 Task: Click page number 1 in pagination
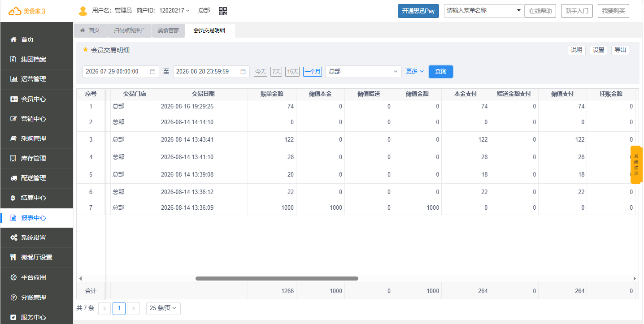tap(119, 308)
